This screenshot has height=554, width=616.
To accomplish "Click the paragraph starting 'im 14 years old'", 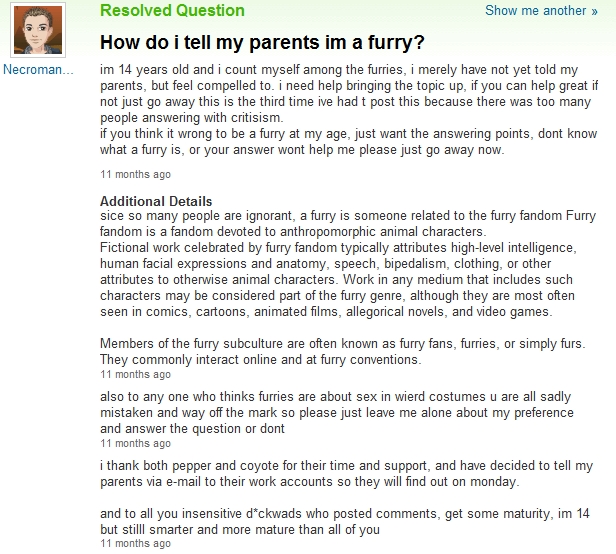I will tap(349, 94).
